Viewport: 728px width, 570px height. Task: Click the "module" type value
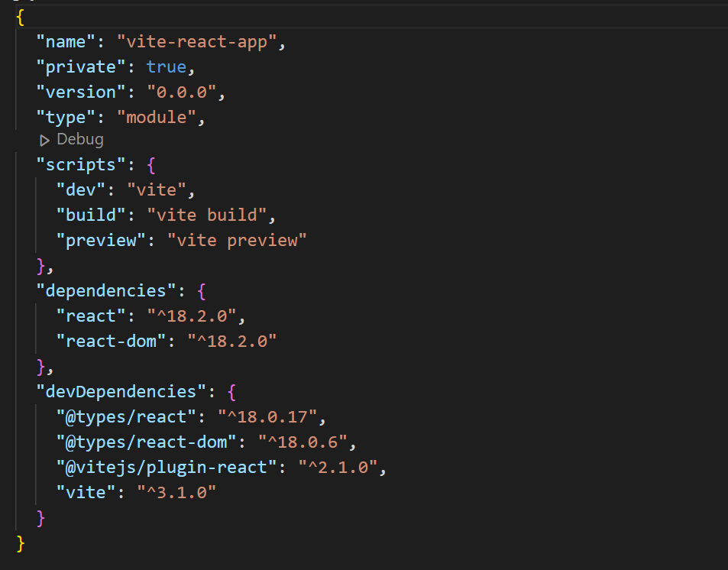(x=156, y=117)
